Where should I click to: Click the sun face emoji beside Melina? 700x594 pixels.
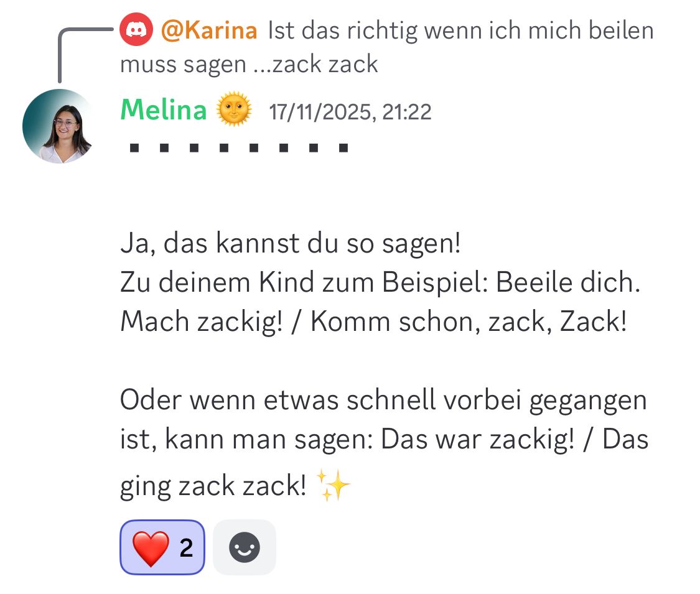coord(233,111)
